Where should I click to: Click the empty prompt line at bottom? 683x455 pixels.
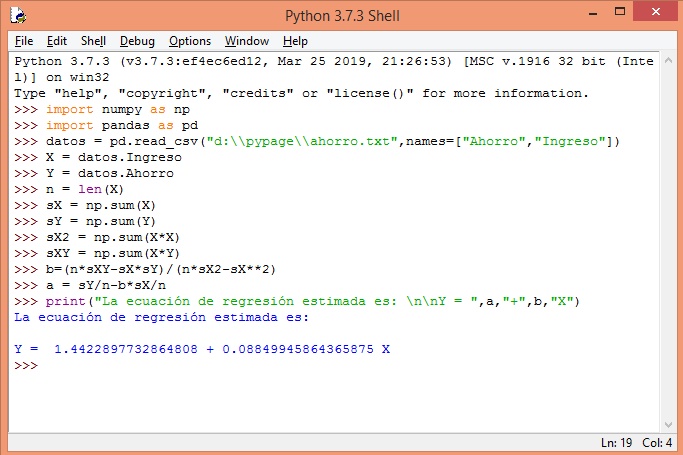point(26,365)
